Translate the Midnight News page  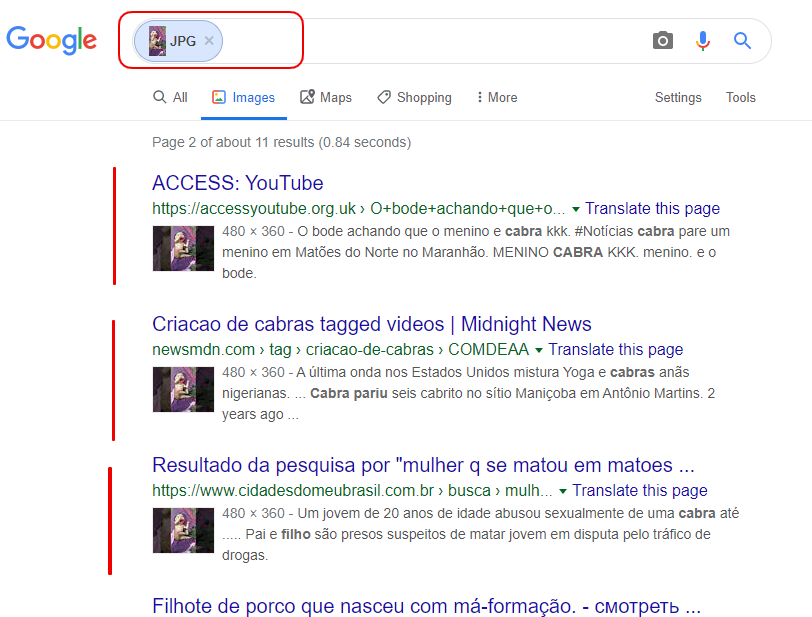(616, 350)
